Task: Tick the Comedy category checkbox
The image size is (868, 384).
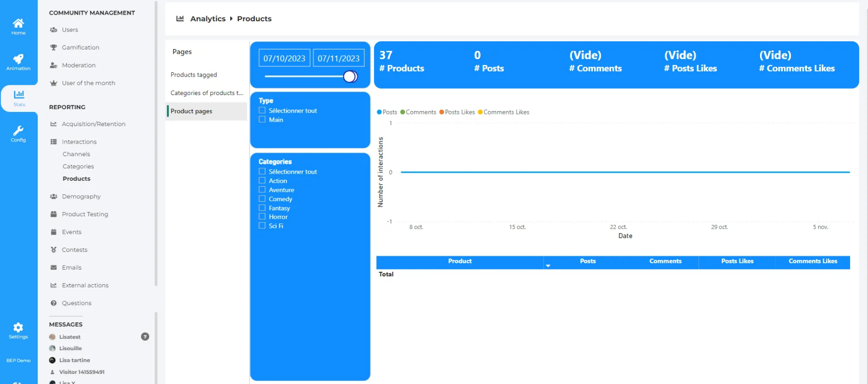Action: pos(262,199)
